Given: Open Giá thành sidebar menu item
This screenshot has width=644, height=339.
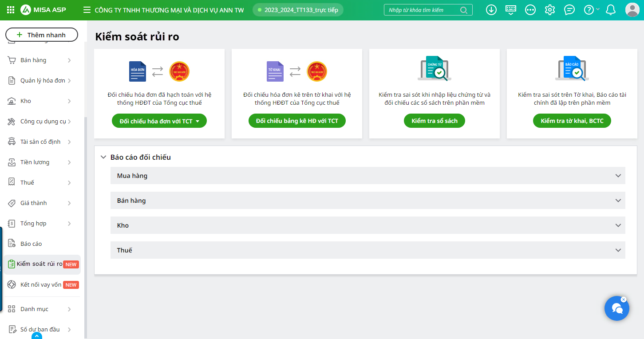Looking at the screenshot, I should [42, 203].
